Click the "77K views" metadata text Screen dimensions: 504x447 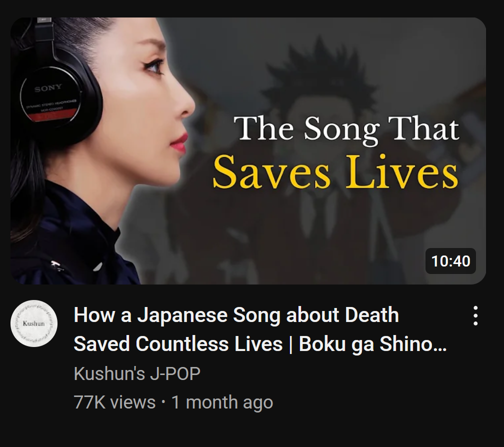[114, 402]
